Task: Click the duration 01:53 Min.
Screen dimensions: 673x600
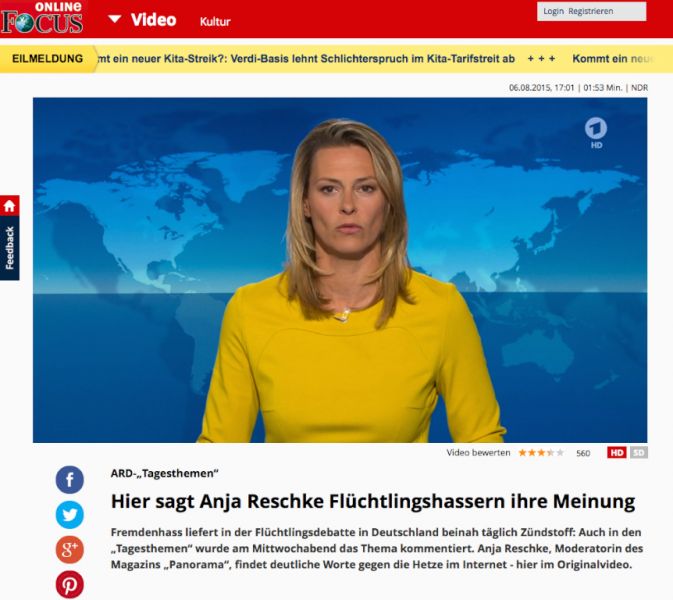Action: click(603, 88)
